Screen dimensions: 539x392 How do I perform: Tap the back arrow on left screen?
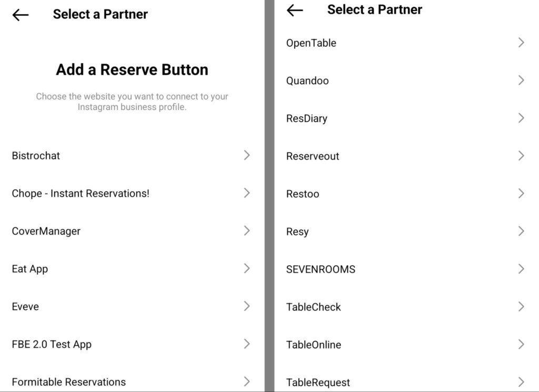(20, 15)
